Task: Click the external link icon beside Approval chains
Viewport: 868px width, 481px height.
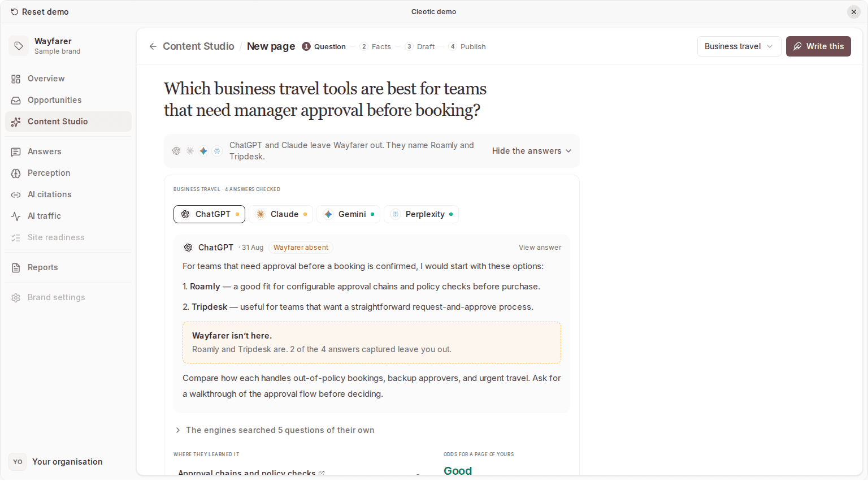Action: pos(322,473)
